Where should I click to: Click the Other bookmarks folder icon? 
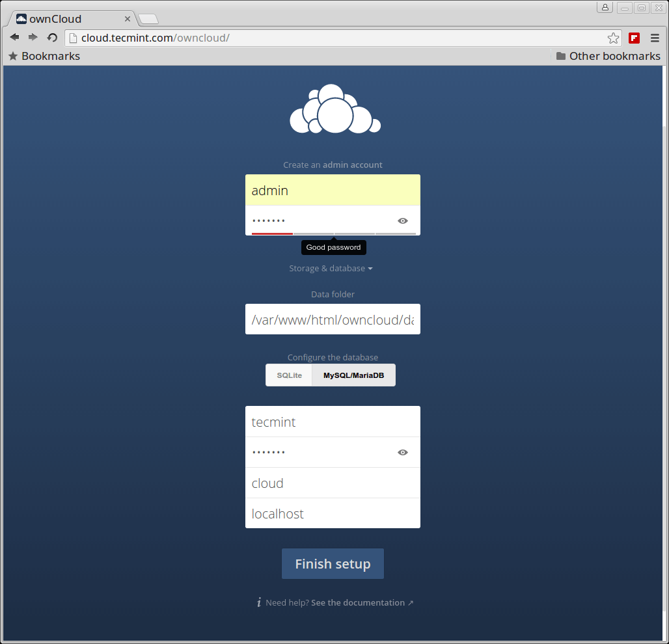[561, 56]
